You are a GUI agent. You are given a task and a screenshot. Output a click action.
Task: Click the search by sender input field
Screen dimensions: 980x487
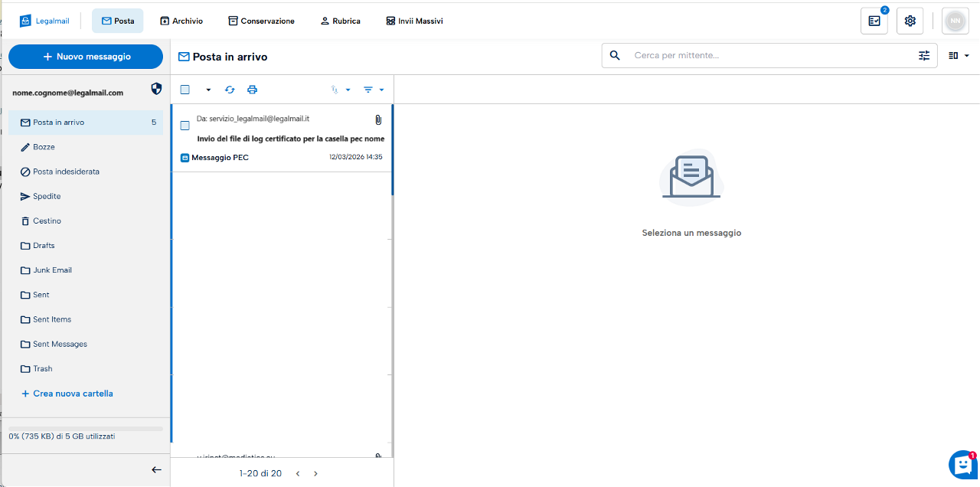coord(769,55)
